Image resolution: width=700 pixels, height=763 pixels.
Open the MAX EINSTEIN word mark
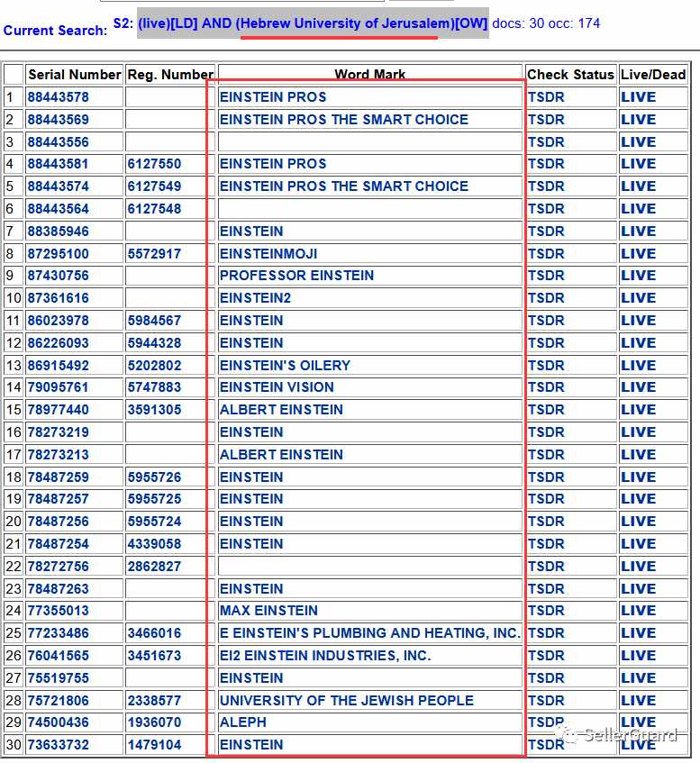click(268, 610)
